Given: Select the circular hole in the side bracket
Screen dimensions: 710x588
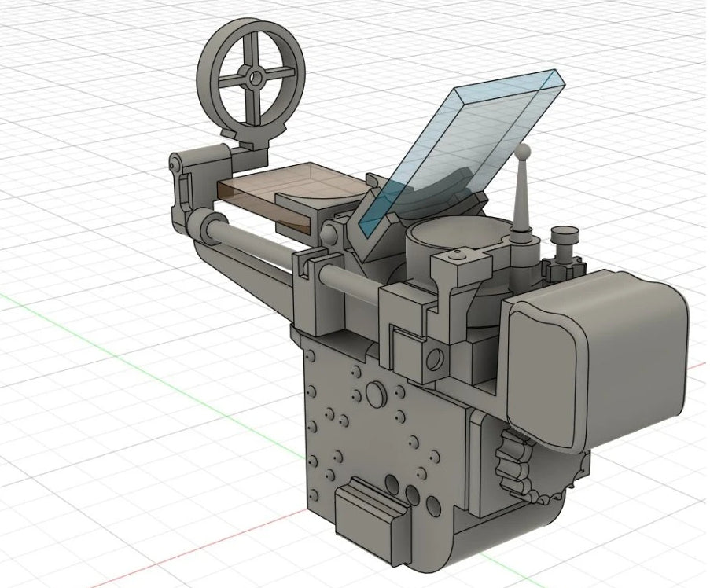Looking at the screenshot, I should [x=434, y=358].
